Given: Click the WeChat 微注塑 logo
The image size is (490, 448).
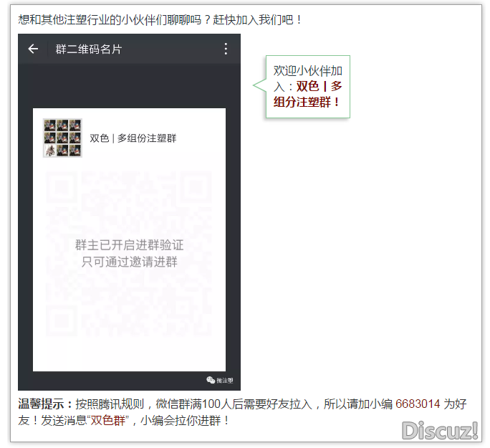Looking at the screenshot, I should [x=220, y=380].
